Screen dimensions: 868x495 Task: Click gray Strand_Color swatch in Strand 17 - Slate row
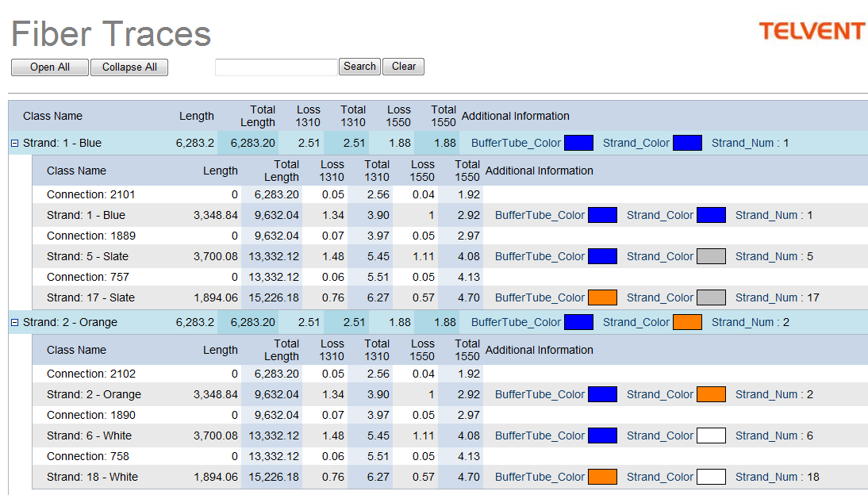712,297
